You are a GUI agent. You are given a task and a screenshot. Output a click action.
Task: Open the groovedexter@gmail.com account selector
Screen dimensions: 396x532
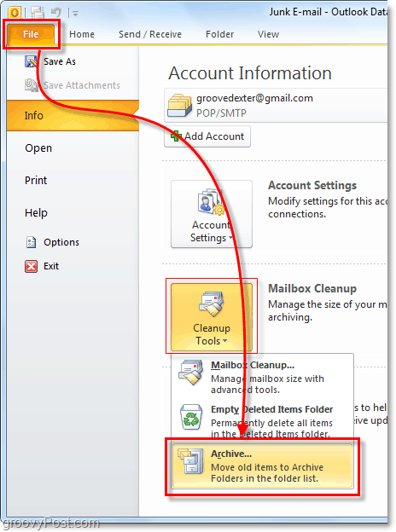pos(276,106)
